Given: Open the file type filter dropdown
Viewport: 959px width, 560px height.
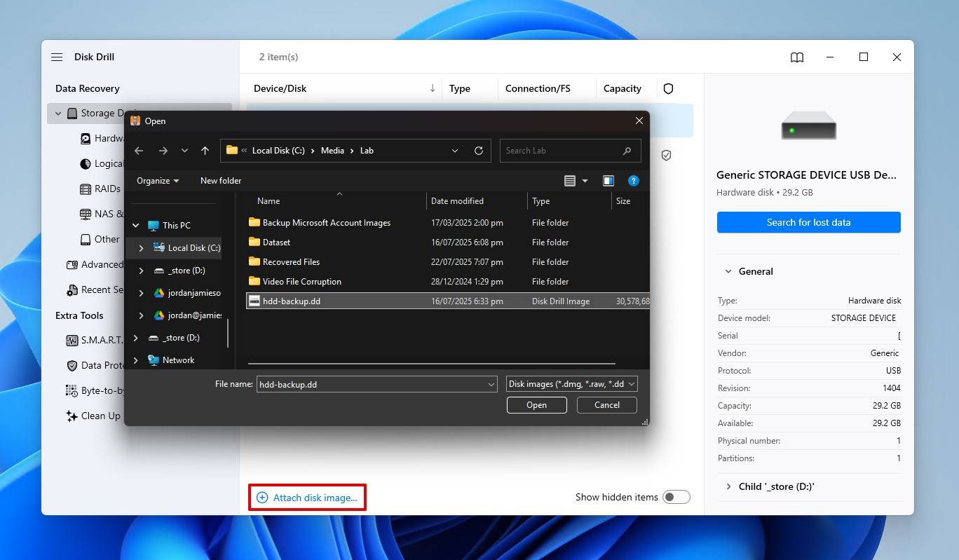Looking at the screenshot, I should (571, 384).
